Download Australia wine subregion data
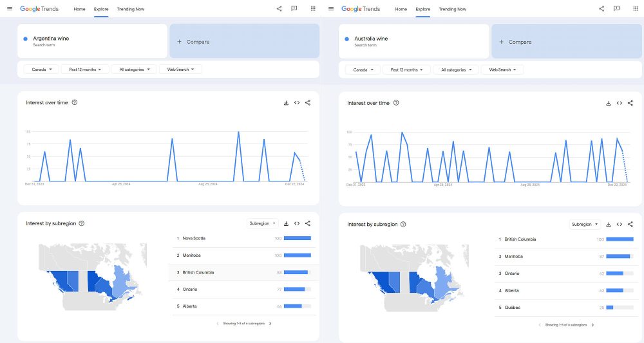Image resolution: width=644 pixels, height=343 pixels. pos(609,225)
